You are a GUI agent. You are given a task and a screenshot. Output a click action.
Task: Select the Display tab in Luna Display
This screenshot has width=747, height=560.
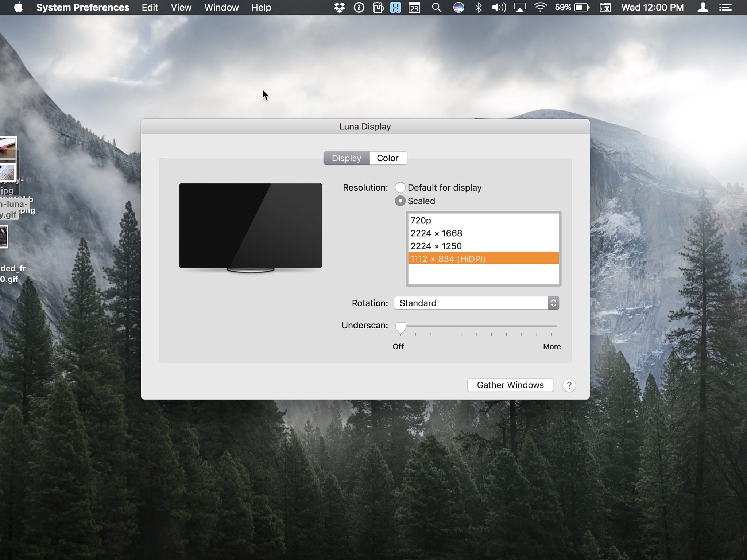coord(347,157)
